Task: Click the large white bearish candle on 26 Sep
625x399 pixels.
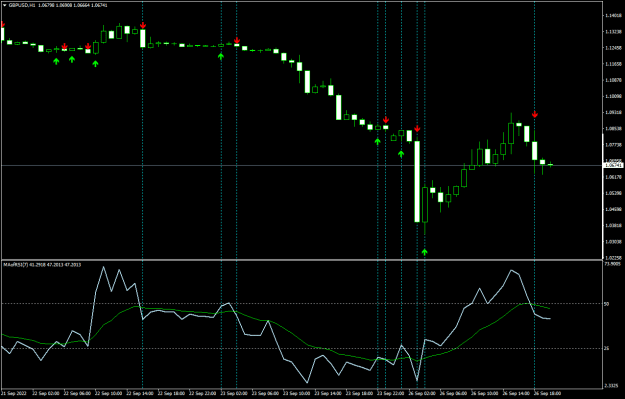Action: point(417,181)
